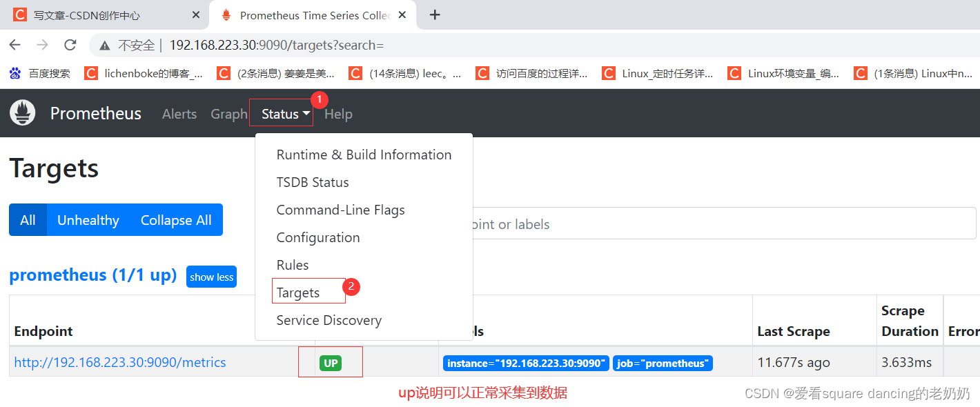This screenshot has width=980, height=407.
Task: Click the Targets page title
Action: (54, 168)
